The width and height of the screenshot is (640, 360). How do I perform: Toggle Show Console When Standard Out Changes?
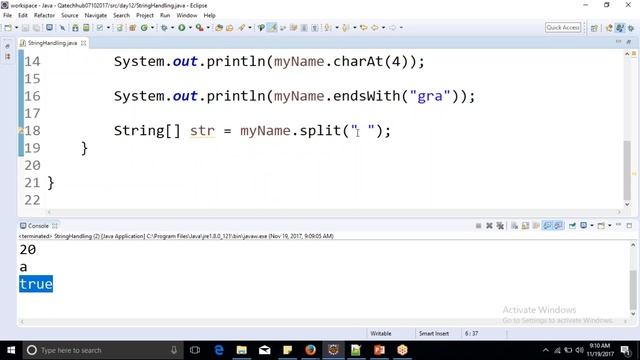coord(547,226)
